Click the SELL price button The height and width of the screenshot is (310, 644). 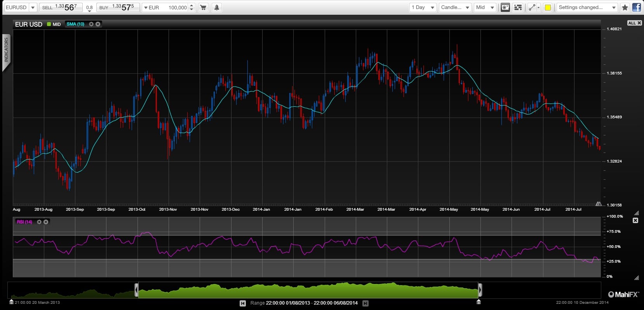[61, 7]
